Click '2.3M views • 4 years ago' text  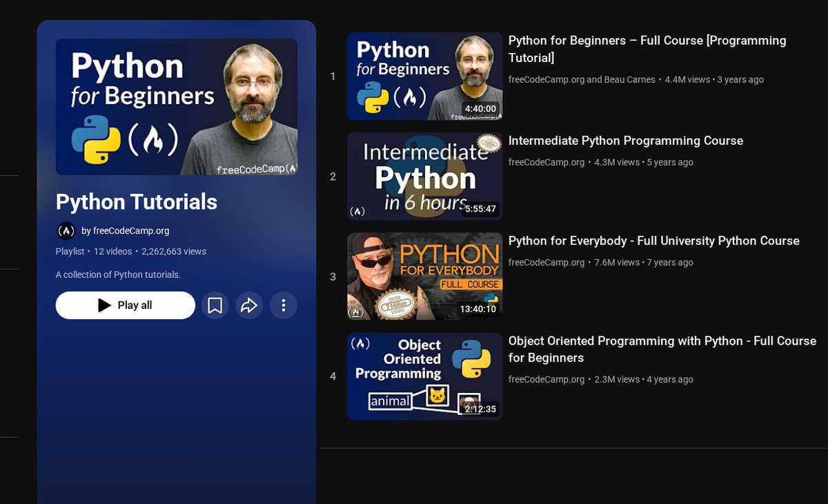[x=644, y=379]
